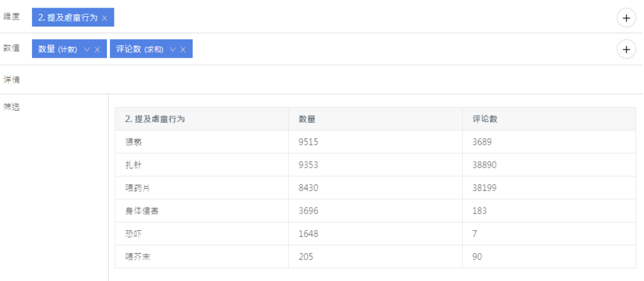The image size is (644, 281).
Task: Remove the 评论数 (求和) value tag
Action: (x=183, y=50)
